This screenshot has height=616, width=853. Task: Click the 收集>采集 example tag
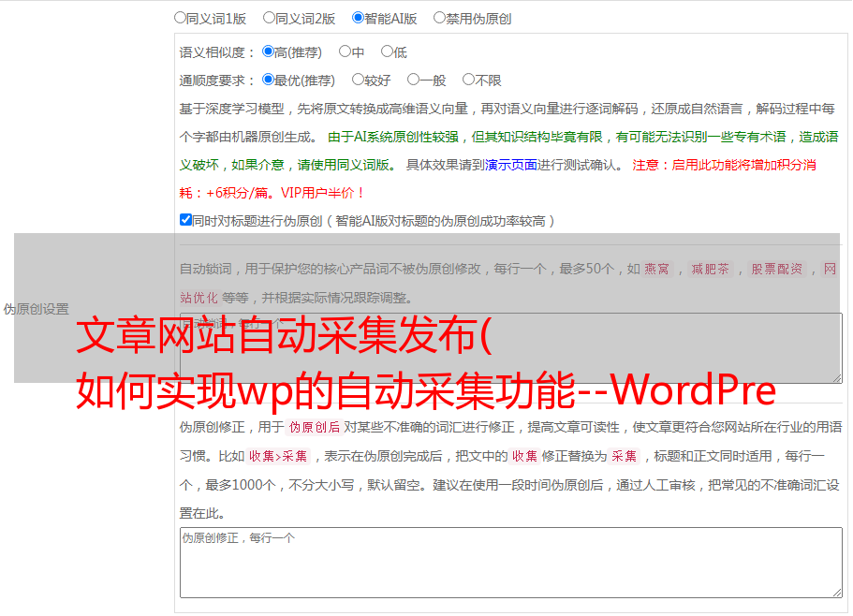[x=278, y=457]
